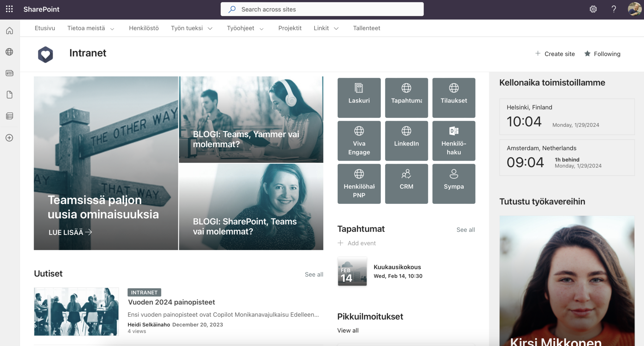Open the Tallenteet navigation item
Viewport: 644px width, 346px height.
tap(366, 28)
